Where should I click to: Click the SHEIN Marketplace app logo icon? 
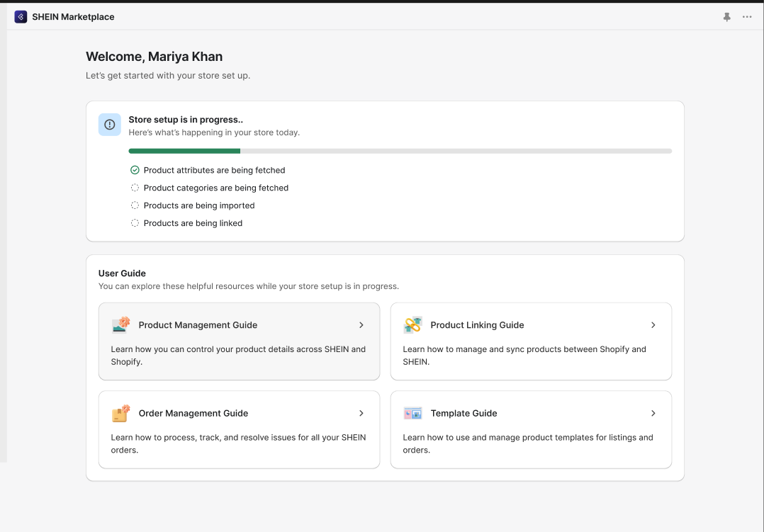[21, 17]
